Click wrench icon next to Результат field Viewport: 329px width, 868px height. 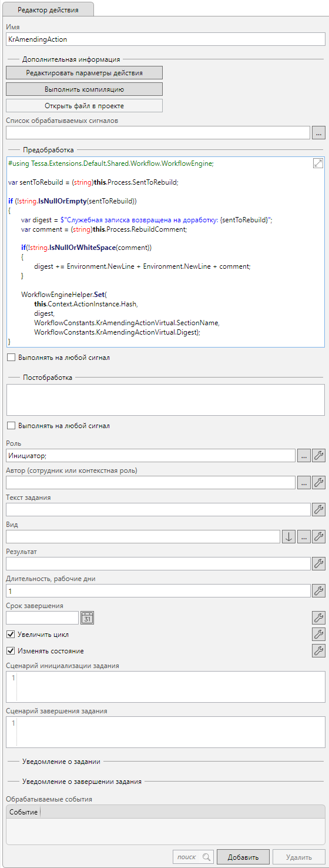(318, 563)
